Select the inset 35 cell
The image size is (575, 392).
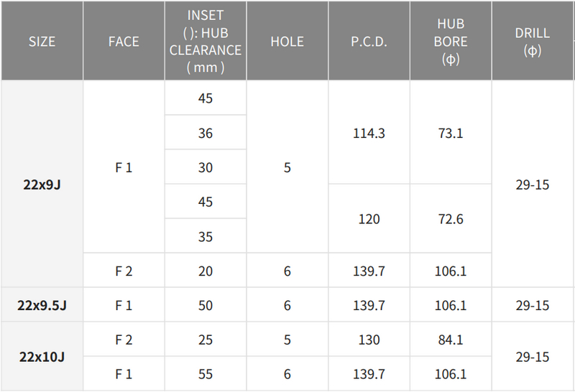[206, 236]
